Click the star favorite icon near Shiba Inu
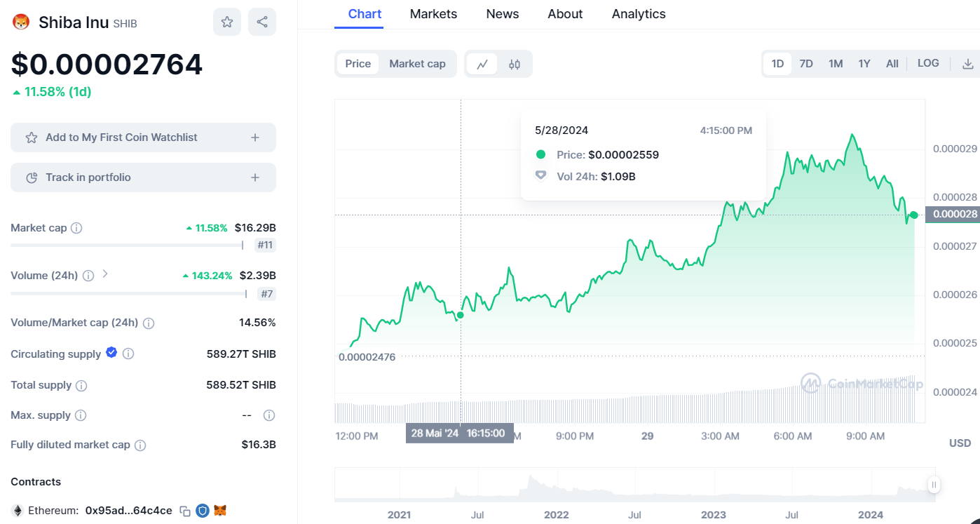Image resolution: width=980 pixels, height=524 pixels. (x=227, y=22)
